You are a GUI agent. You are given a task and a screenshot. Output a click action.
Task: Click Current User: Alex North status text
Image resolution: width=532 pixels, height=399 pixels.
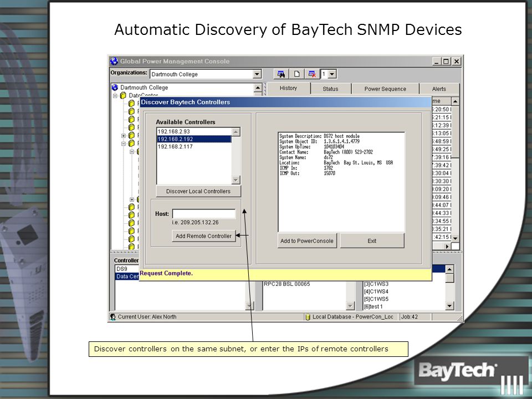click(x=147, y=317)
